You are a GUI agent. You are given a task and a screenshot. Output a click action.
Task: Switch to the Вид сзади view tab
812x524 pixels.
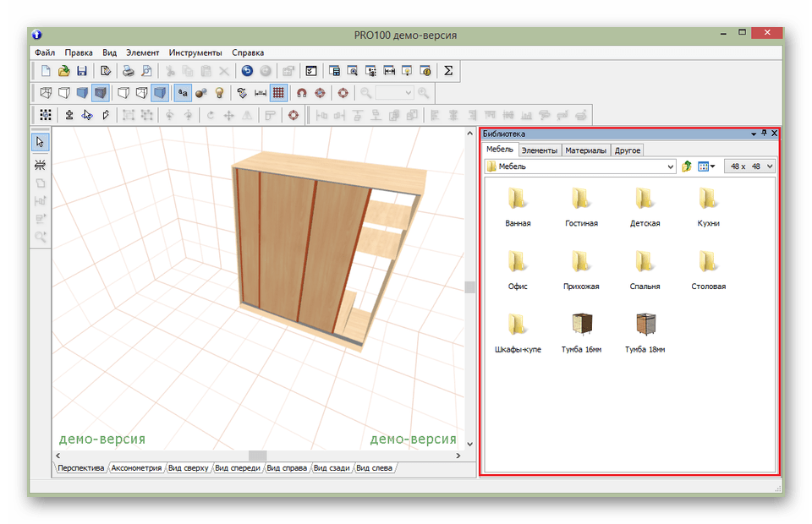coord(332,468)
